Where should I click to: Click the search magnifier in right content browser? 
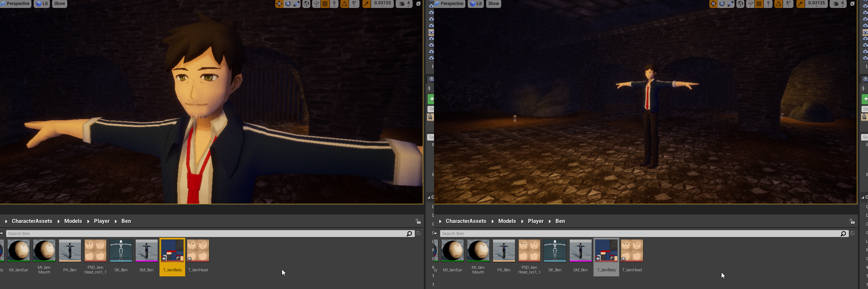tap(843, 234)
